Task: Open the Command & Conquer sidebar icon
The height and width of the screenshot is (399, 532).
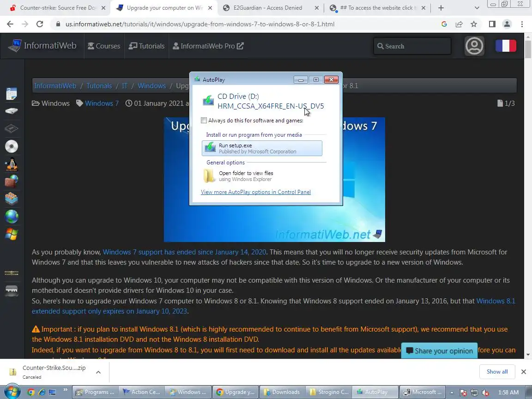Action: click(x=12, y=273)
